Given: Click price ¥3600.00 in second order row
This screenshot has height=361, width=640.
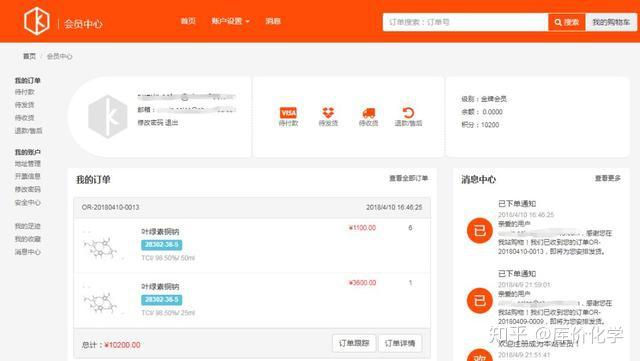Looking at the screenshot, I should click(x=362, y=283).
